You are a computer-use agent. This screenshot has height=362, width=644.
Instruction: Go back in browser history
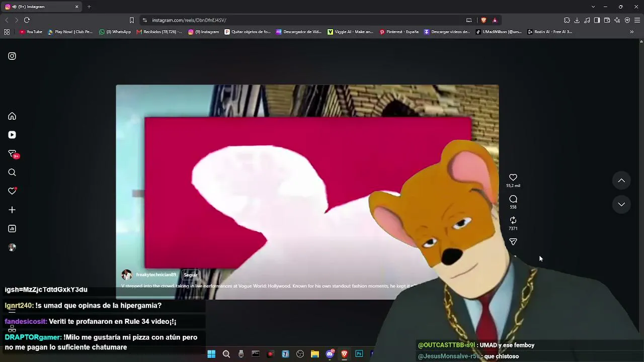point(7,20)
